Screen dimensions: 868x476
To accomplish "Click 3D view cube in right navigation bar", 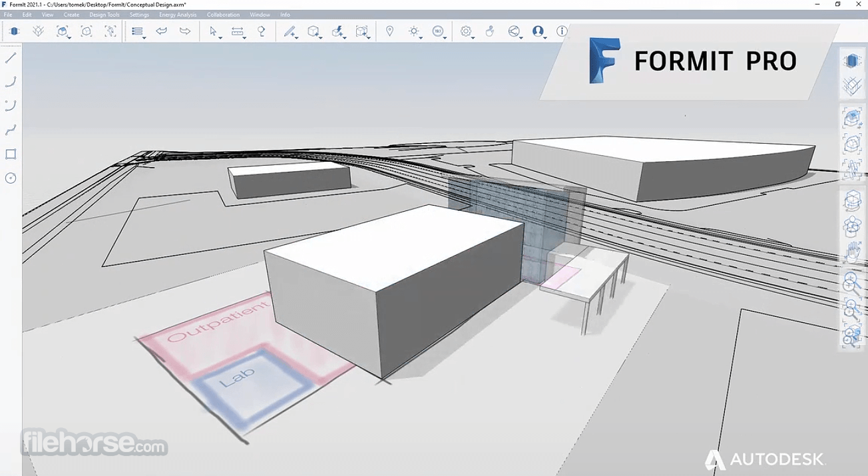I will click(851, 62).
